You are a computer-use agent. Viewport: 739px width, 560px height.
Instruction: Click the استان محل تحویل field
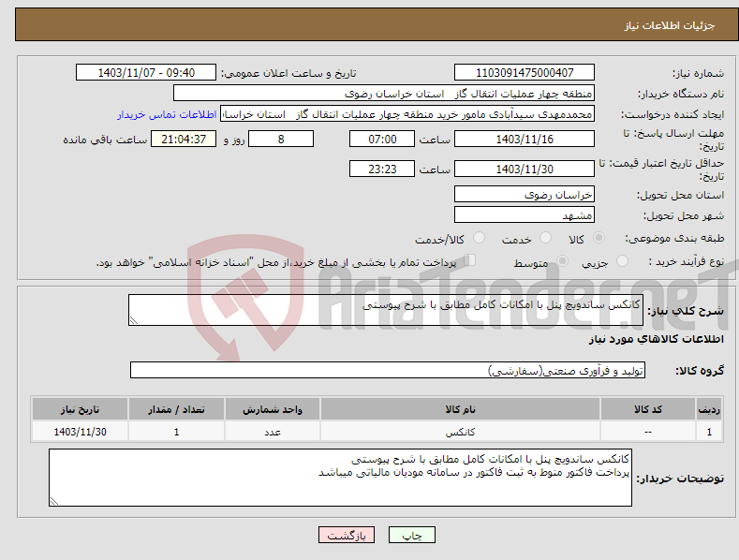525,194
